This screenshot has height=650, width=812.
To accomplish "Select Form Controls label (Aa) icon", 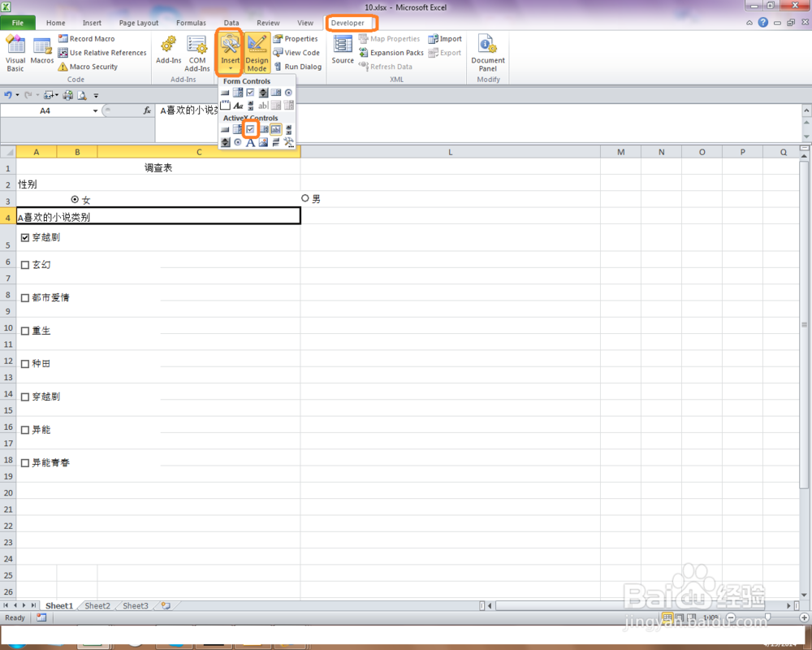I will [x=238, y=106].
